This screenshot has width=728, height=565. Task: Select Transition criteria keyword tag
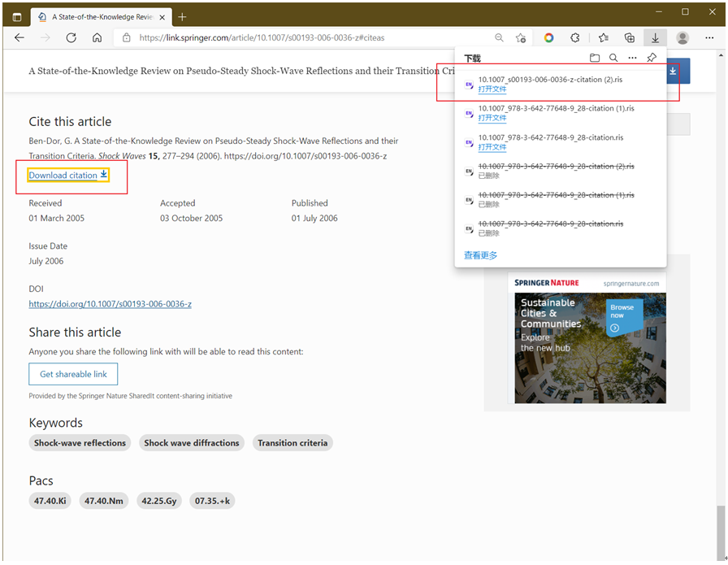292,443
